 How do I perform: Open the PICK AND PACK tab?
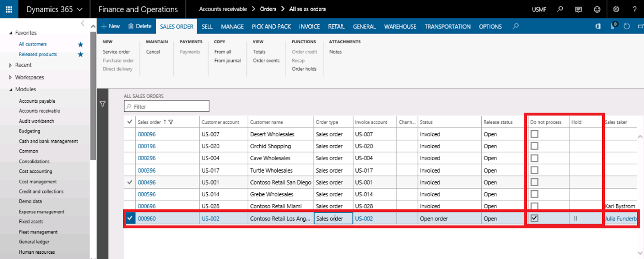271,27
